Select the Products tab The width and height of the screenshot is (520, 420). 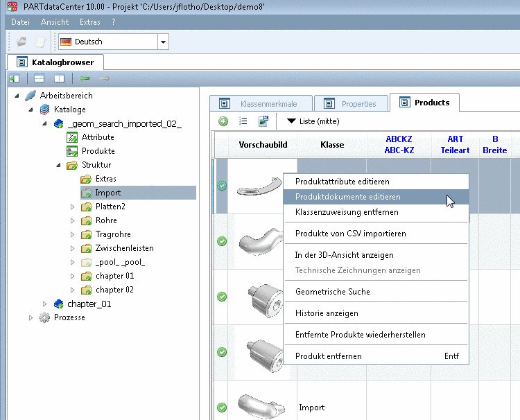[x=424, y=103]
